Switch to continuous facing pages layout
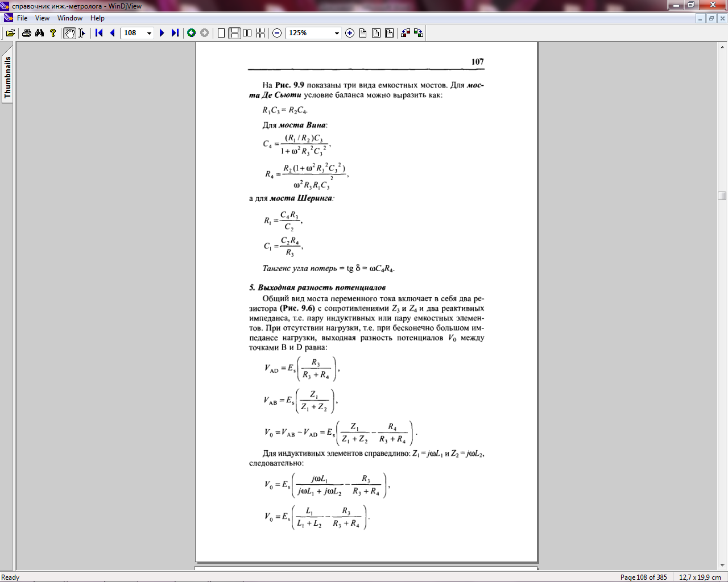 260,33
